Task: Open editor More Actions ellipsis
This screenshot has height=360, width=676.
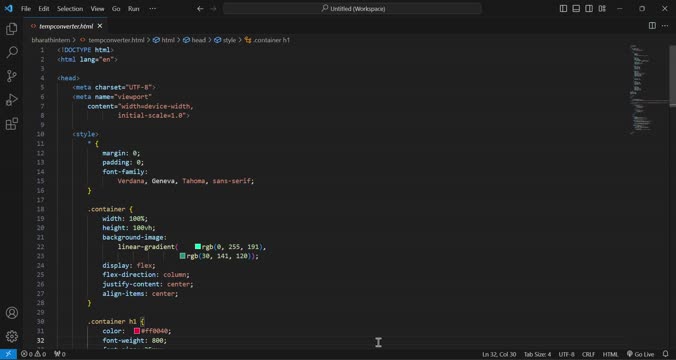Action: click(x=665, y=26)
